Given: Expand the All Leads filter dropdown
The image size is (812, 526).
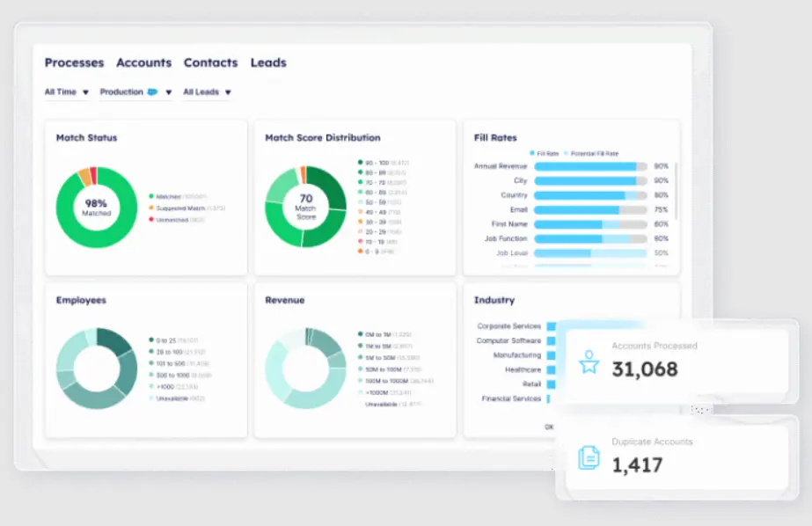Looking at the screenshot, I should 207,92.
